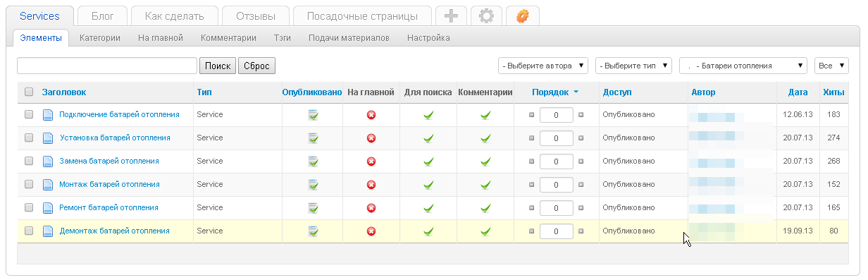The image size is (868, 280).
Task: Check the box for Демонтаж батарей отопления
Action: (x=29, y=231)
